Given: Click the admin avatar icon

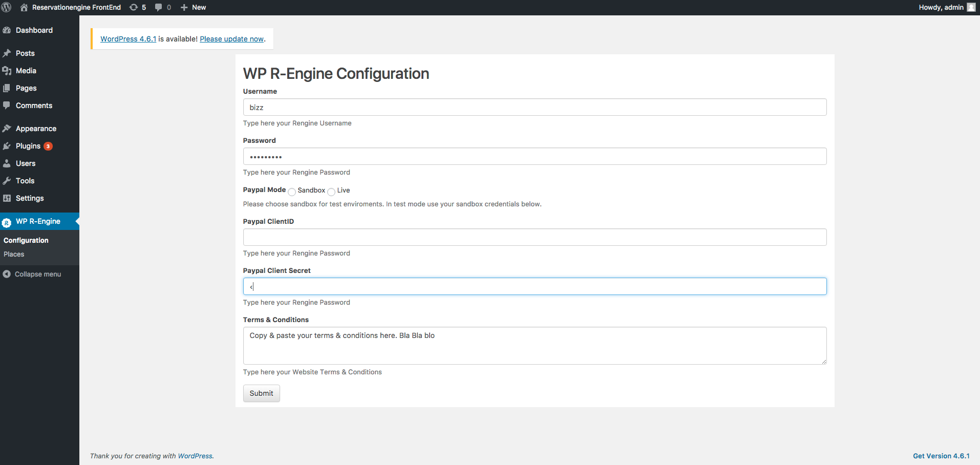Looking at the screenshot, I should (971, 7).
